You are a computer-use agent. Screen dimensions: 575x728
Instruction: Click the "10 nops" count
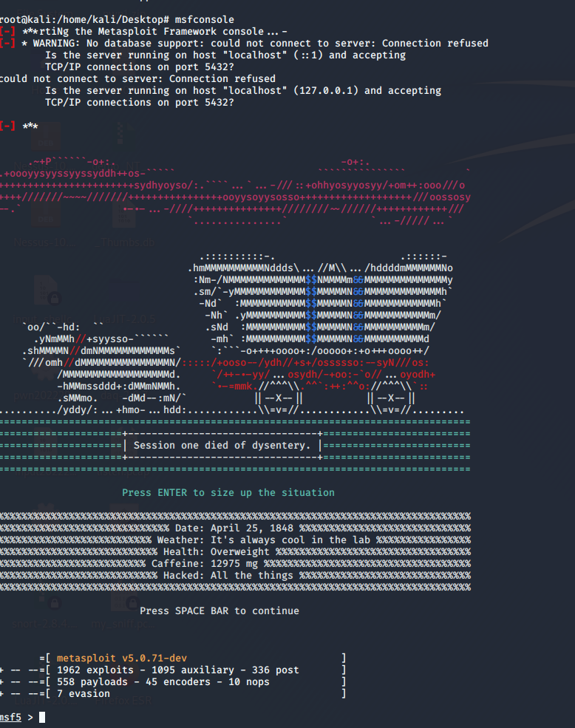(x=249, y=682)
